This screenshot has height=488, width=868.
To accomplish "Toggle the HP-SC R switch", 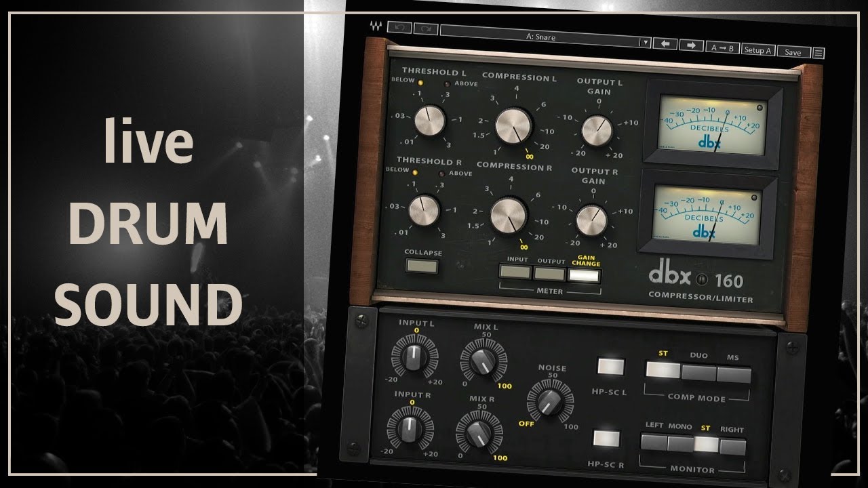I will pyautogui.click(x=606, y=439).
